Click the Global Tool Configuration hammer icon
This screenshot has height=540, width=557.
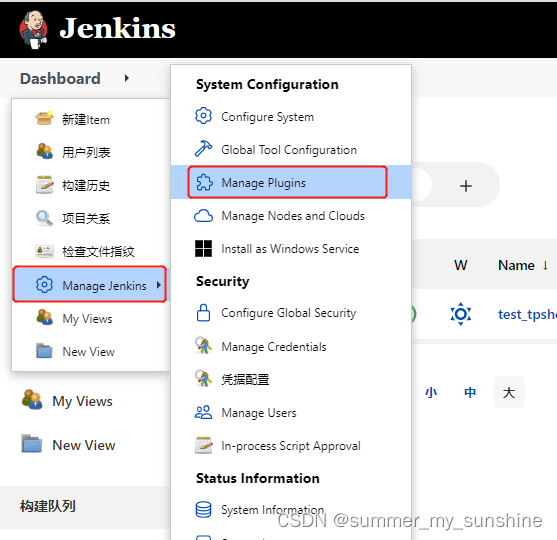(204, 148)
